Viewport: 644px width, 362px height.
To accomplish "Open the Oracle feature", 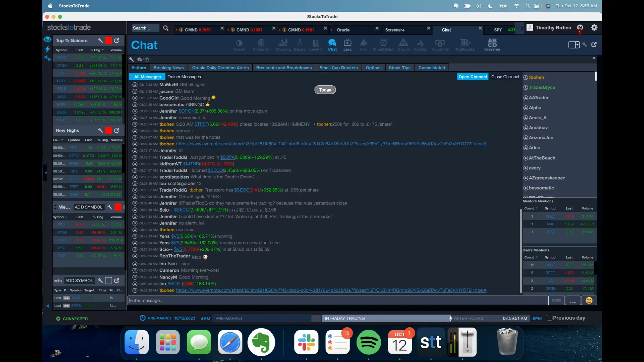I will (404, 45).
